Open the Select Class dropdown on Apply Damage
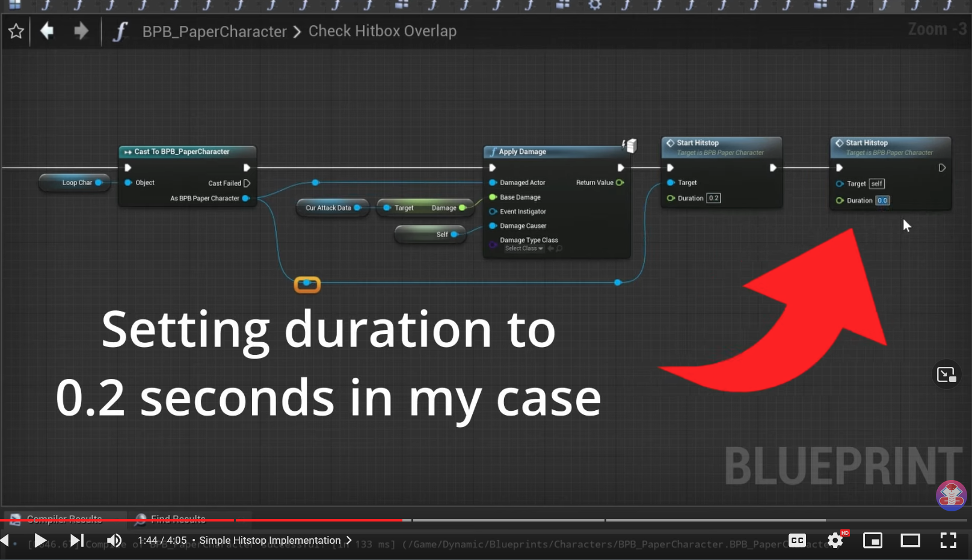 coord(524,248)
